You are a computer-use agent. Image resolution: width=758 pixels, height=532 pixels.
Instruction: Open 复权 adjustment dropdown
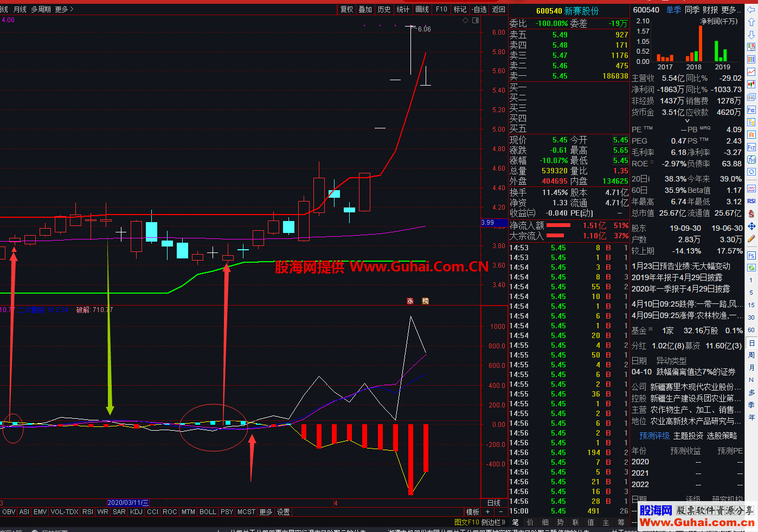tap(347, 9)
